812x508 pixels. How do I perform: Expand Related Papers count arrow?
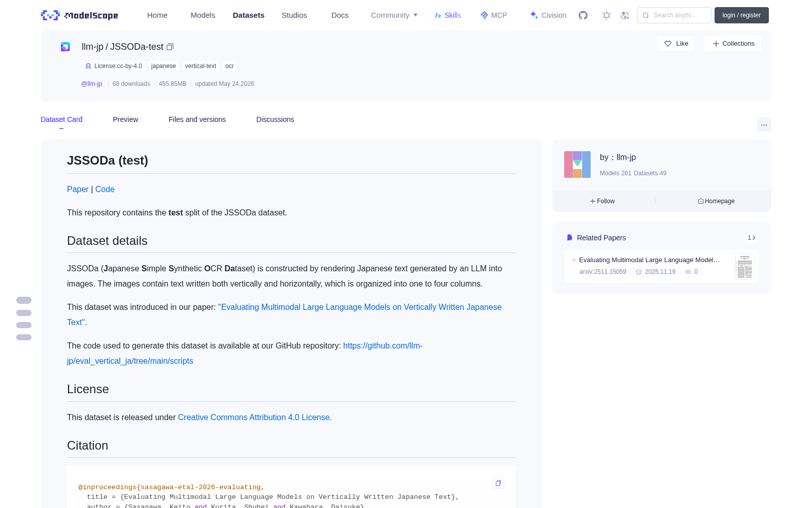(752, 238)
